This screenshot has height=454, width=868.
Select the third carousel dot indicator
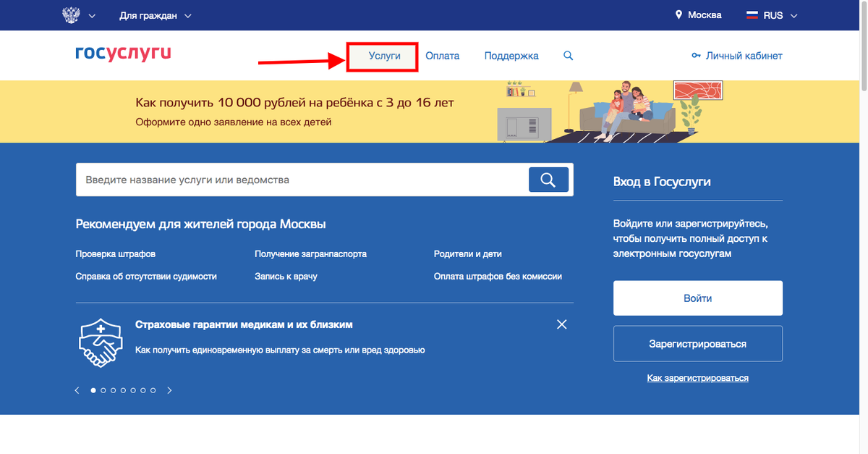pyautogui.click(x=113, y=390)
